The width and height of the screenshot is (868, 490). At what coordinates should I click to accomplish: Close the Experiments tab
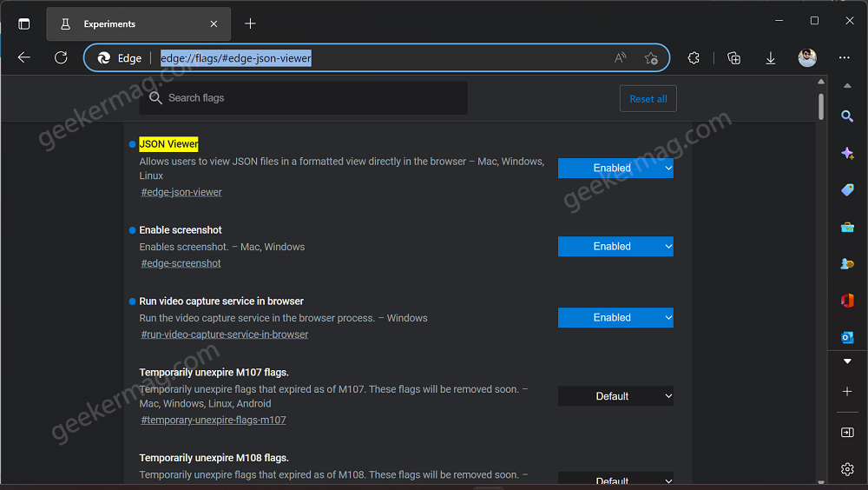[x=214, y=23]
